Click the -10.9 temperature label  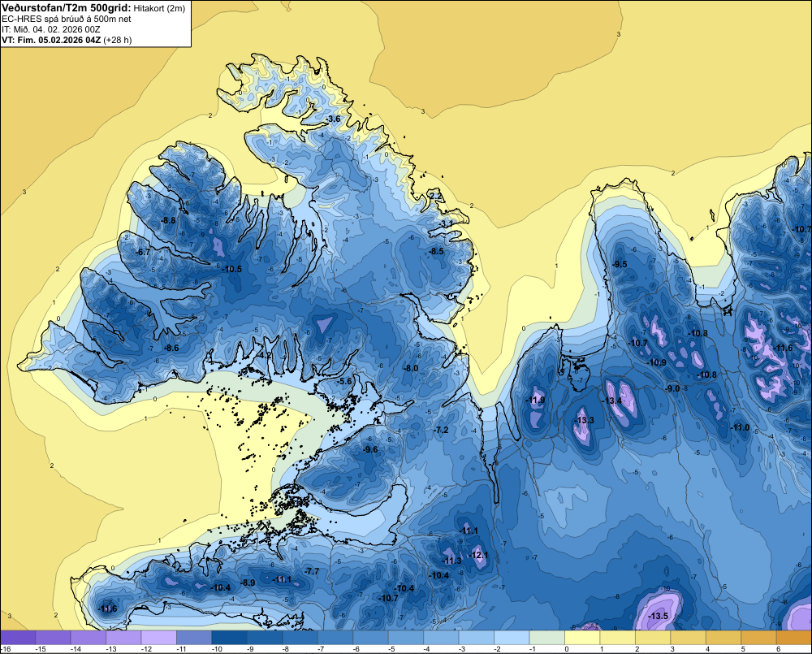click(657, 362)
